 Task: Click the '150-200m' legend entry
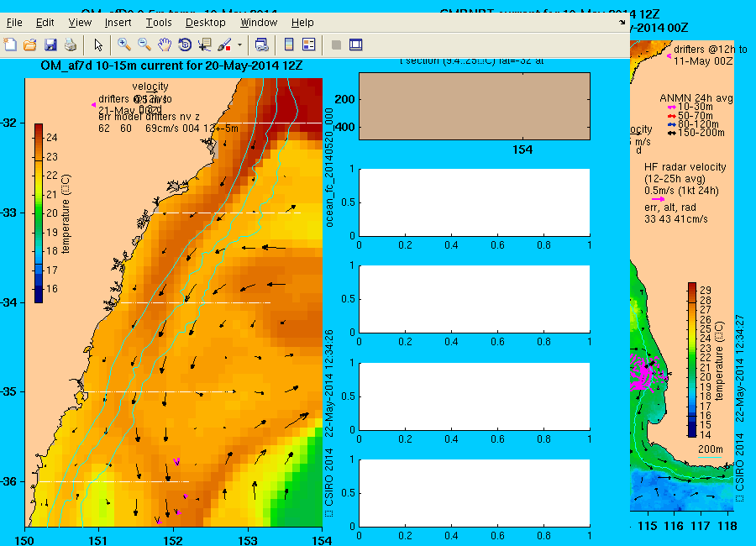(x=701, y=133)
